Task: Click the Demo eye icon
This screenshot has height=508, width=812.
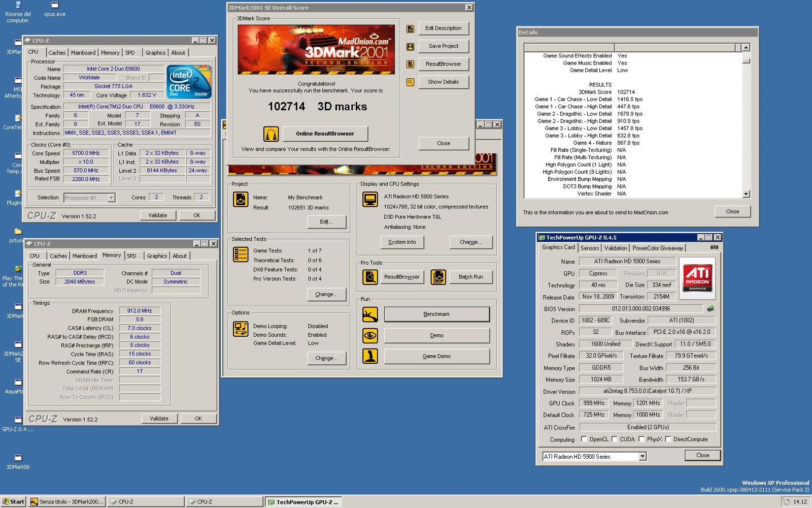Action: [x=370, y=335]
